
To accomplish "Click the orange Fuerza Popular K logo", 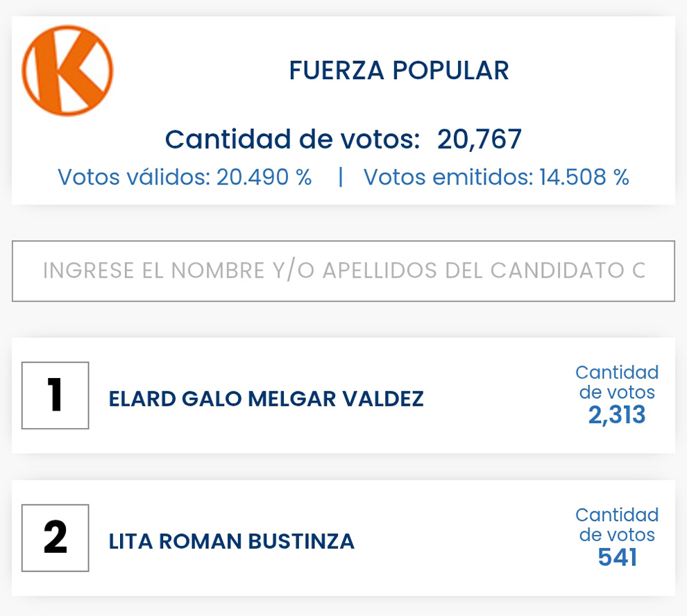I will tap(67, 71).
